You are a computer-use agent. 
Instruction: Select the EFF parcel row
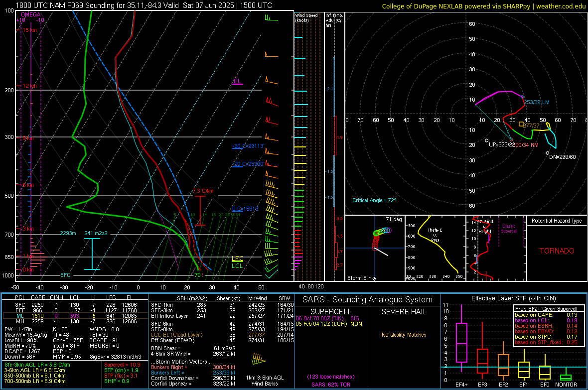point(74,310)
